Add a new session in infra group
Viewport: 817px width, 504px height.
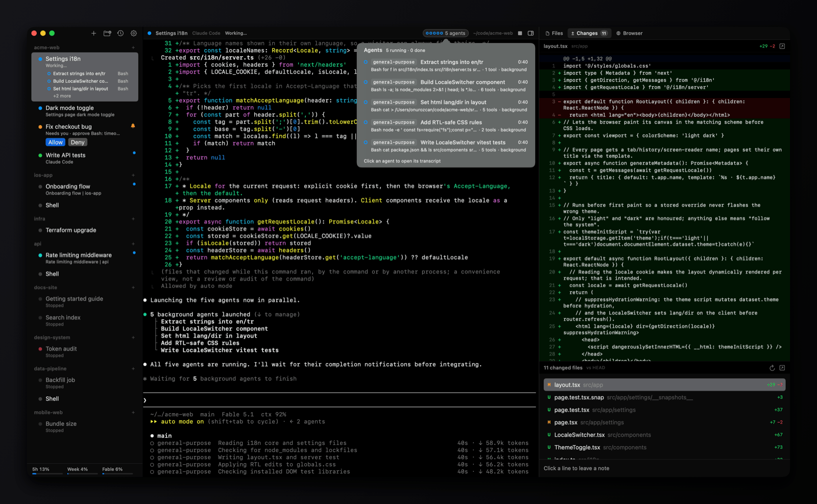pos(133,219)
